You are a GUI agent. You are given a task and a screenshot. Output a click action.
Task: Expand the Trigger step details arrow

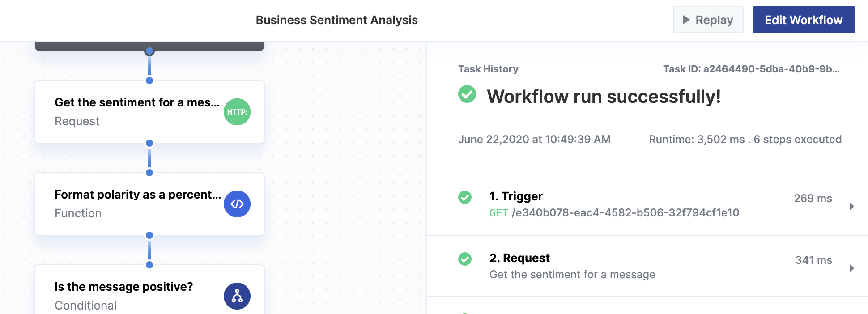tap(851, 206)
